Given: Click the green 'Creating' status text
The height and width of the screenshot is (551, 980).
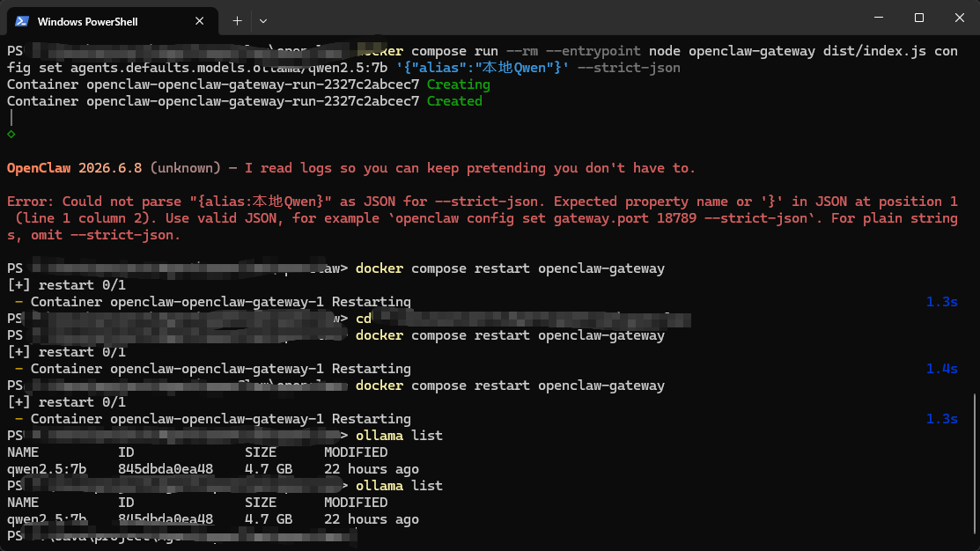Looking at the screenshot, I should click(458, 84).
